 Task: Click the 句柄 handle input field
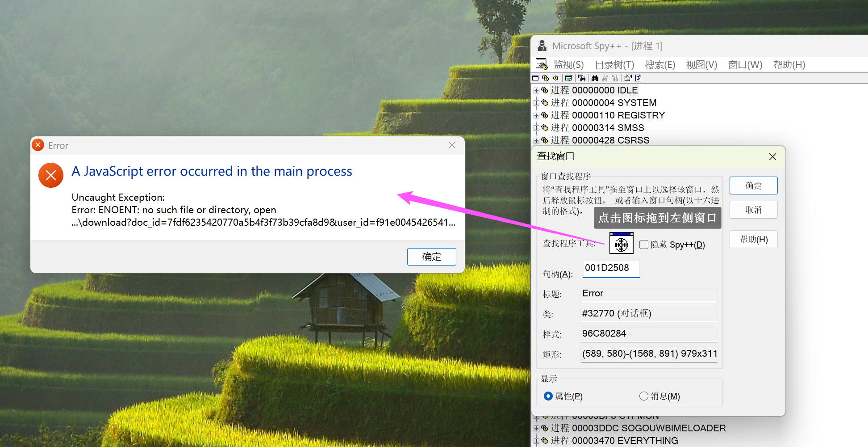point(610,268)
